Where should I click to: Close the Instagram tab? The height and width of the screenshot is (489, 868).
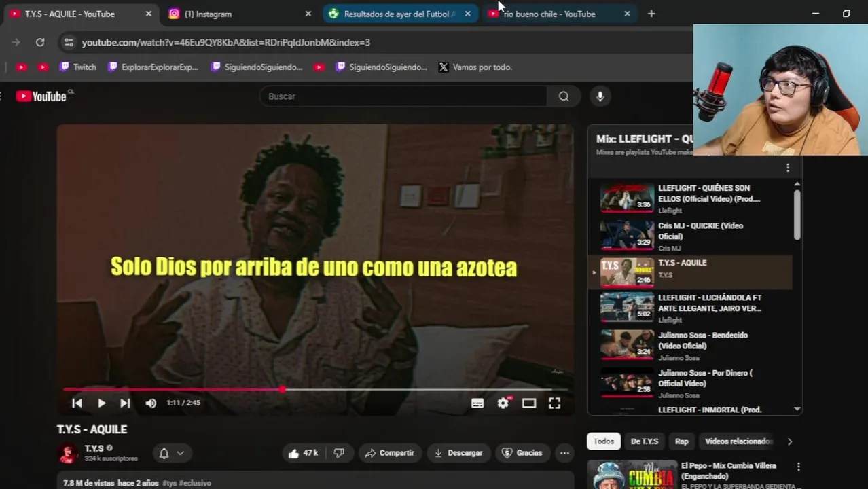coord(308,14)
